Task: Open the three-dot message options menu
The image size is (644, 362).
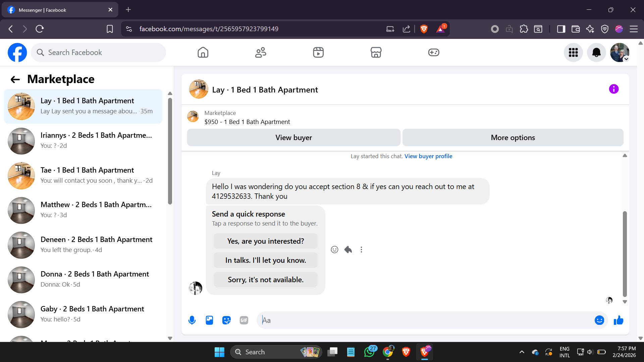Action: click(361, 250)
